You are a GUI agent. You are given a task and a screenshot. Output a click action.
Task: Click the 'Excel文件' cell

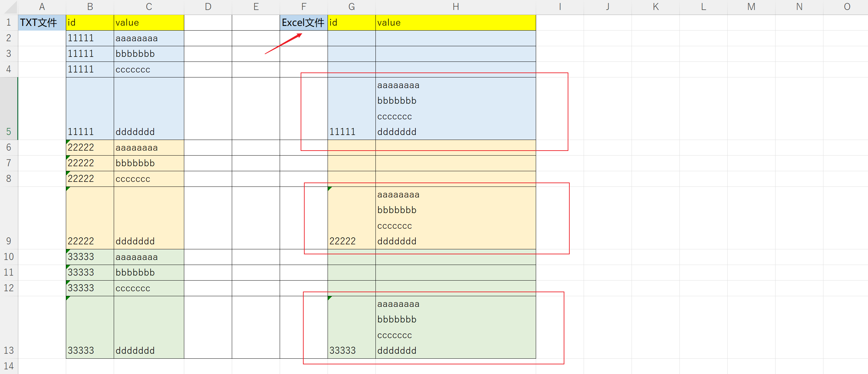[x=304, y=23]
